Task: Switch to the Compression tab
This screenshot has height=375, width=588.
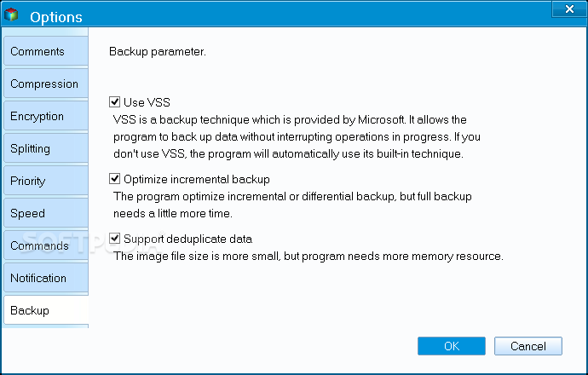Action: click(46, 84)
